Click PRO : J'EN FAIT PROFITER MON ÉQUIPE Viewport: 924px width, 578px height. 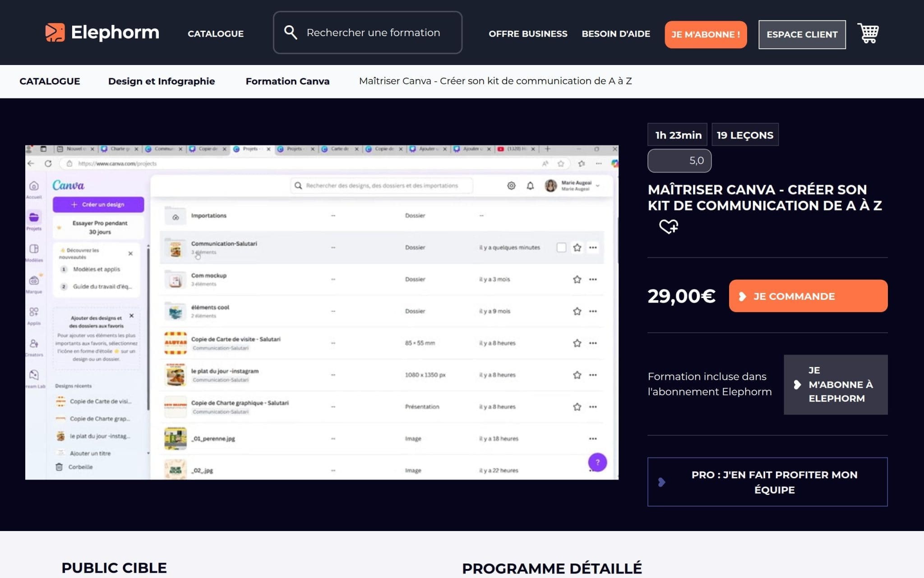(x=767, y=482)
